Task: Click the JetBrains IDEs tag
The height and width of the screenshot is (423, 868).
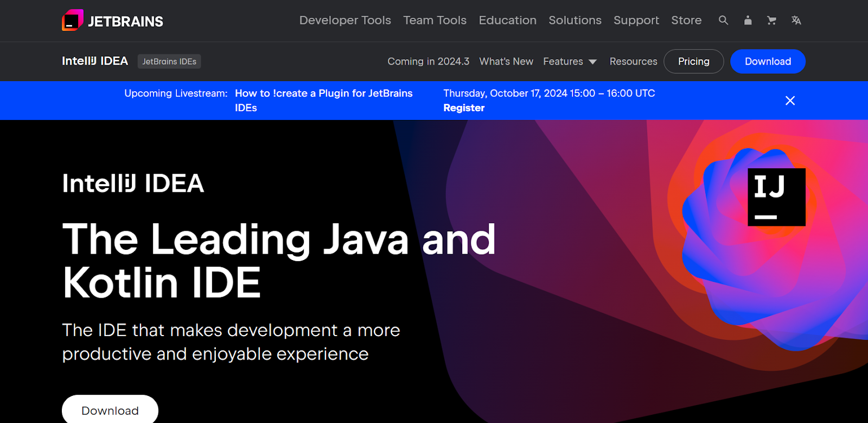Action: click(x=169, y=61)
